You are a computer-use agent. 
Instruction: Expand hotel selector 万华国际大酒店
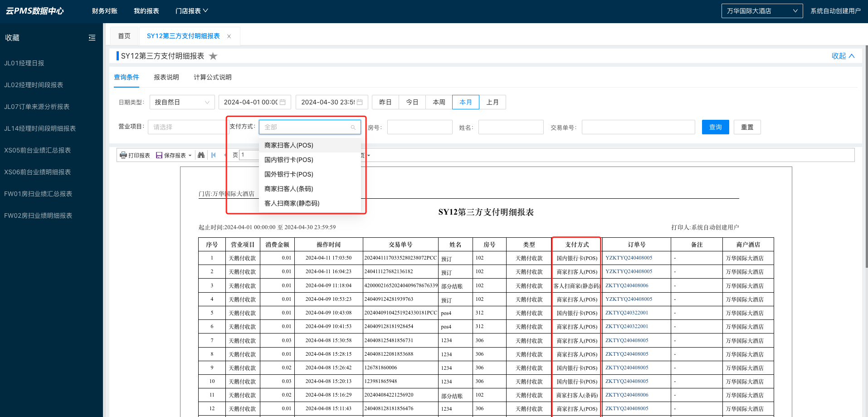[762, 11]
